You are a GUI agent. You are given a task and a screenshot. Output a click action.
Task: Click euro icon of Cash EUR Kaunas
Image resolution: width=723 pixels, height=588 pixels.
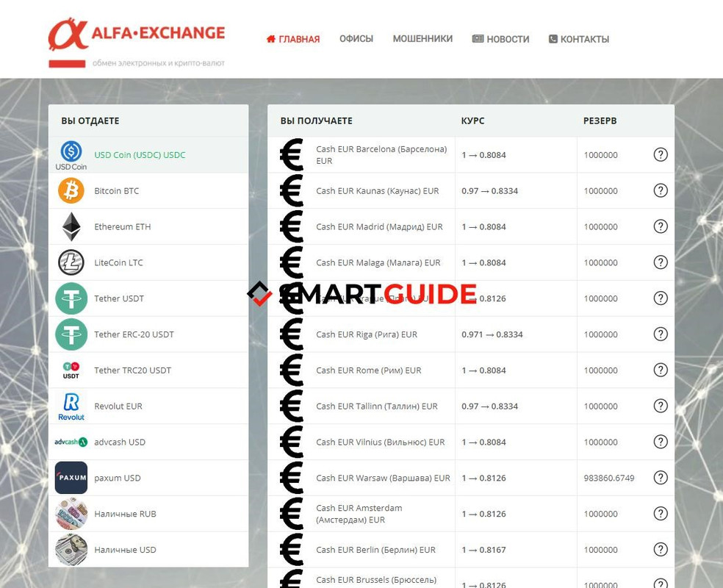point(292,191)
